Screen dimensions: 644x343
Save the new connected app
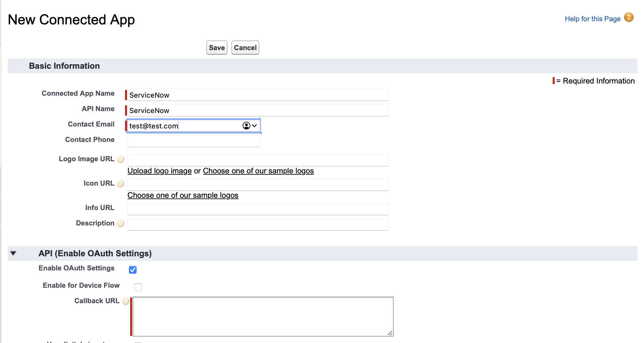pos(217,48)
